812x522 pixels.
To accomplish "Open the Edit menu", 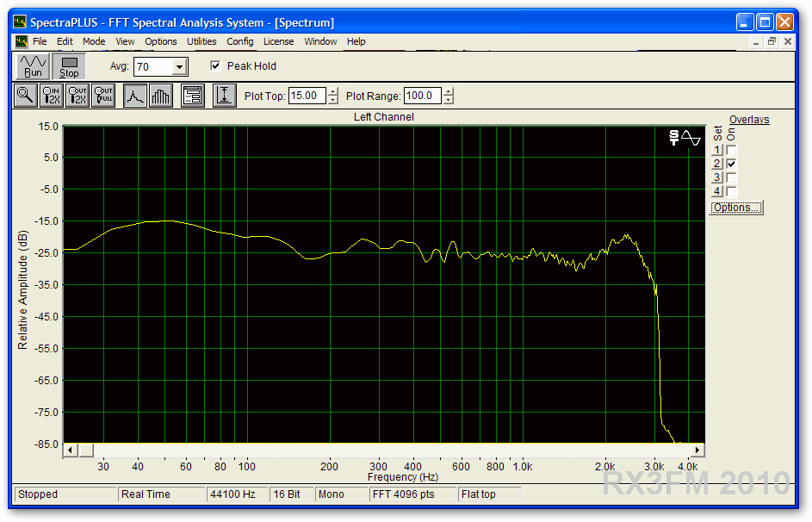I will pos(65,41).
